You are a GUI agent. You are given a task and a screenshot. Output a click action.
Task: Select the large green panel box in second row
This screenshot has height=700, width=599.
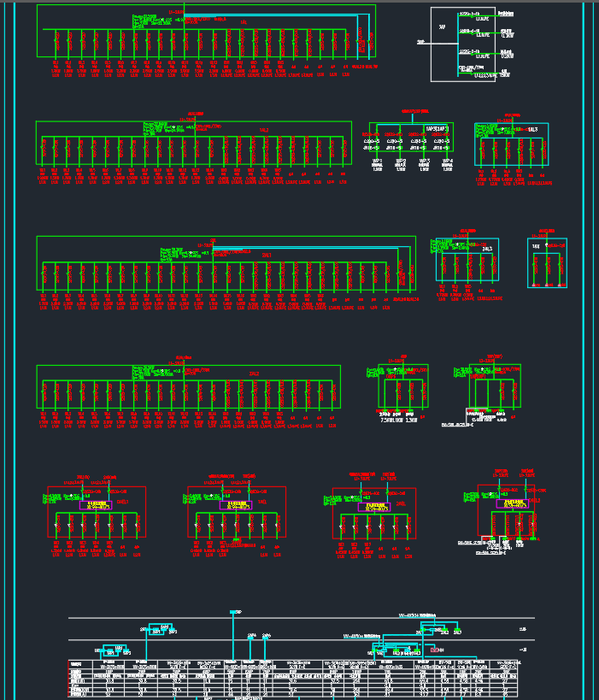[193, 144]
